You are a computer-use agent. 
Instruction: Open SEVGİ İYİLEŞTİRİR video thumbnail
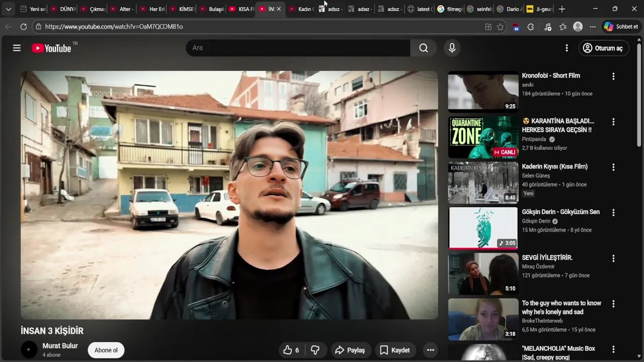tap(483, 274)
